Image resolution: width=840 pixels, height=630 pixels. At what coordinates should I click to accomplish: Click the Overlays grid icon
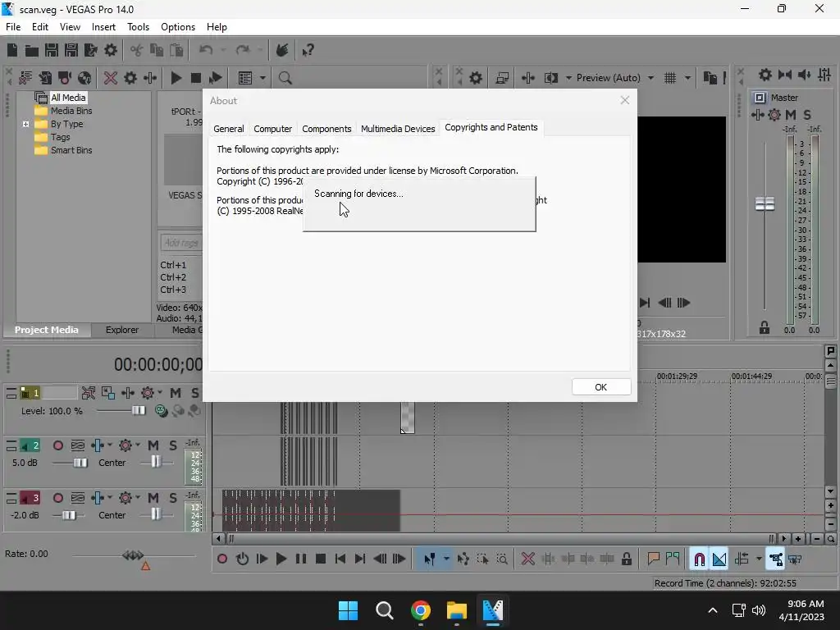(x=670, y=78)
